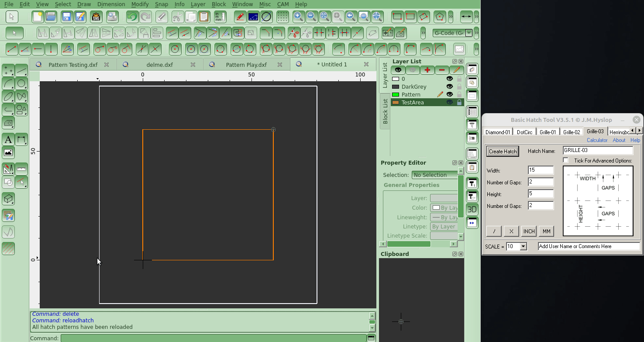Tick the Advanced Options checkbox

coord(566,160)
